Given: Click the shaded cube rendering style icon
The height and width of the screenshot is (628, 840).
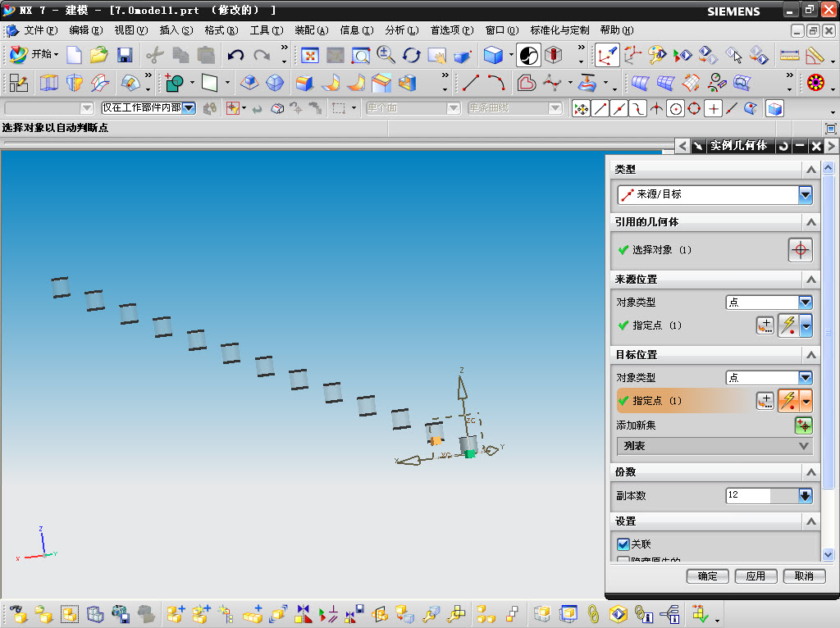Looking at the screenshot, I should [x=492, y=55].
